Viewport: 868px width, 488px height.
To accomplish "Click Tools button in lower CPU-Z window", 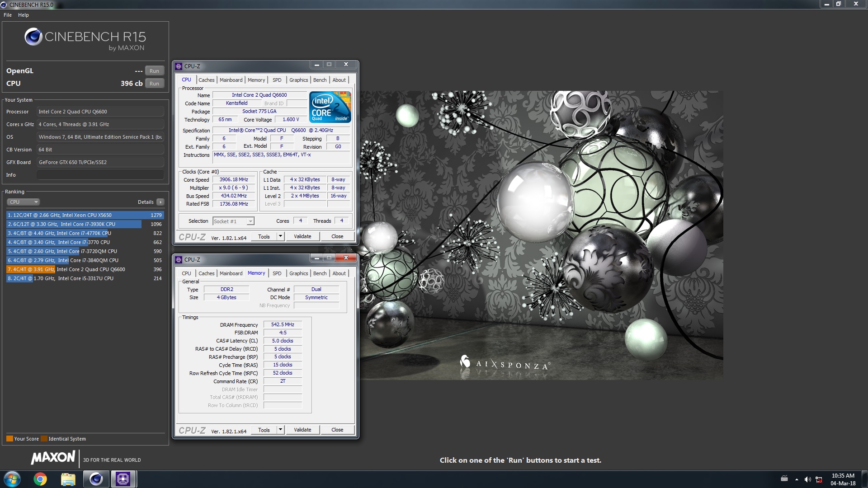I will [x=264, y=430].
